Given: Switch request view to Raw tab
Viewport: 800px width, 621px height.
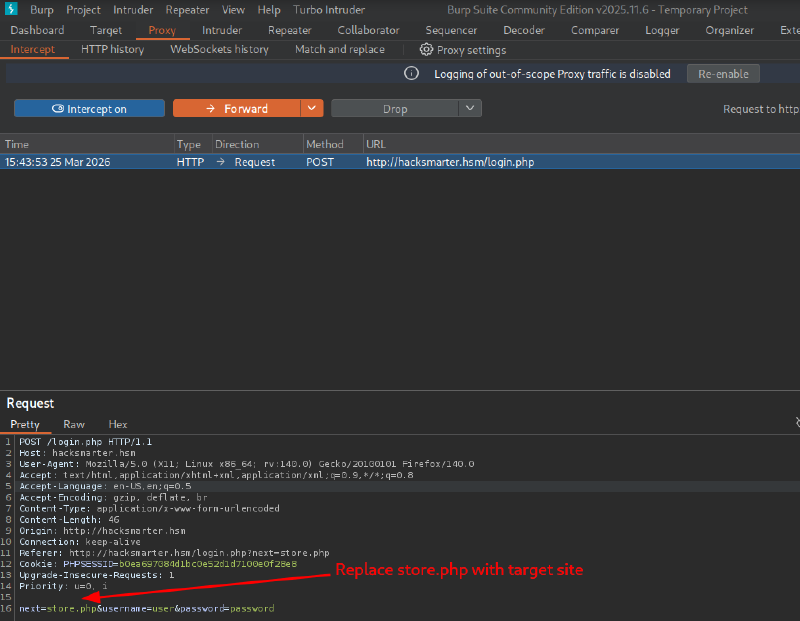Looking at the screenshot, I should [74, 425].
